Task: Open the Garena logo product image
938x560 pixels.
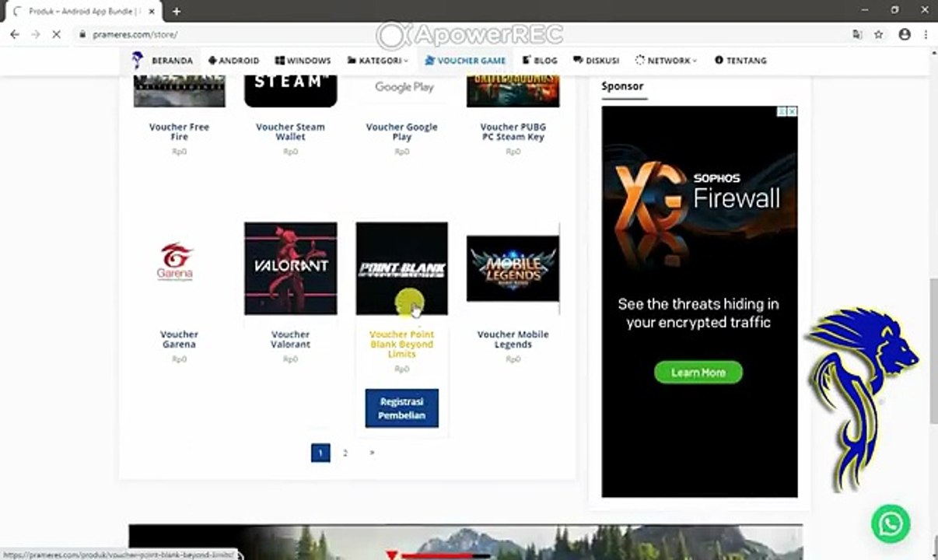Action: [180, 268]
